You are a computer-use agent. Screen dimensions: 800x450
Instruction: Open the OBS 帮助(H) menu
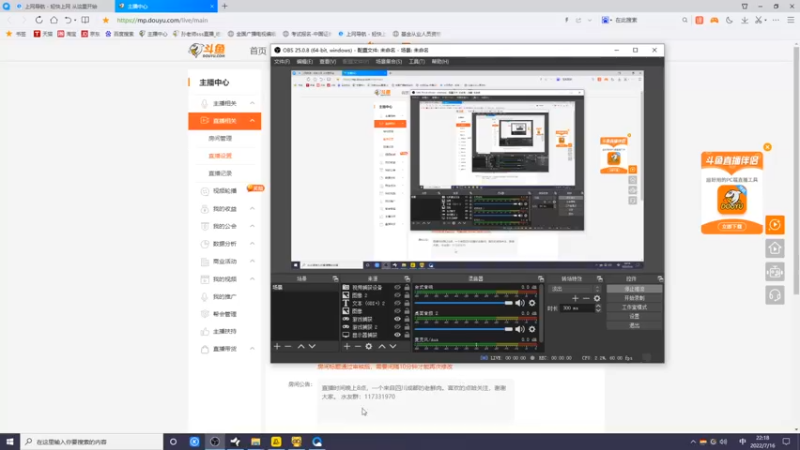pyautogui.click(x=440, y=62)
